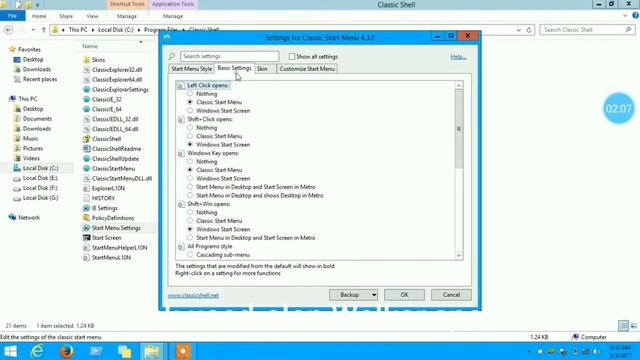Screen dimensions: 640x360
Task: Refresh the Explorer address bar
Action: (x=529, y=30)
